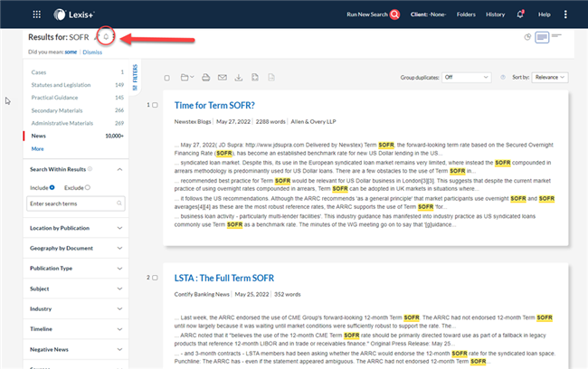Click the greyed-out document icon in toolbar
The height and width of the screenshot is (369, 588).
click(x=271, y=78)
